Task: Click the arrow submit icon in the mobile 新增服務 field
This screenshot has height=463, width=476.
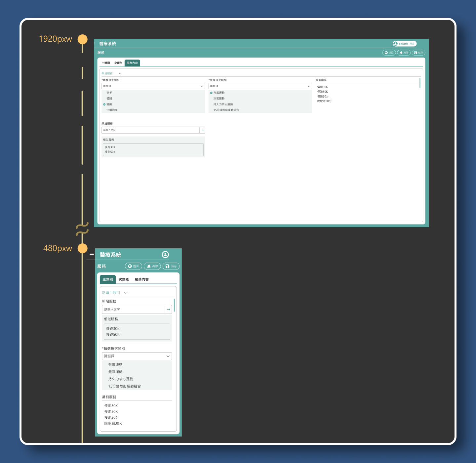Action: 169,310
